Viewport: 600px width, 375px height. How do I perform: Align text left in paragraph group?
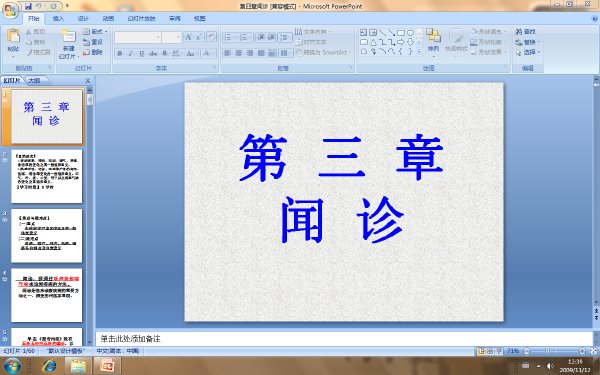pyautogui.click(x=228, y=53)
